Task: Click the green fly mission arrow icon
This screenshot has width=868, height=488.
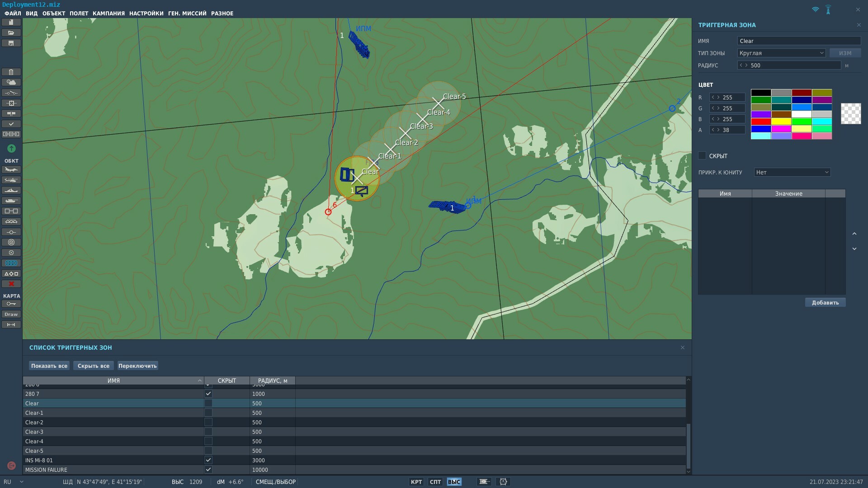Action: (11, 148)
